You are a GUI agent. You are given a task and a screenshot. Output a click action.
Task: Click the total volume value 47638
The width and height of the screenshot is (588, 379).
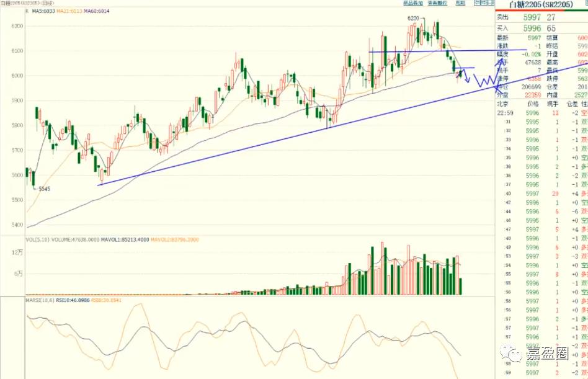click(533, 63)
